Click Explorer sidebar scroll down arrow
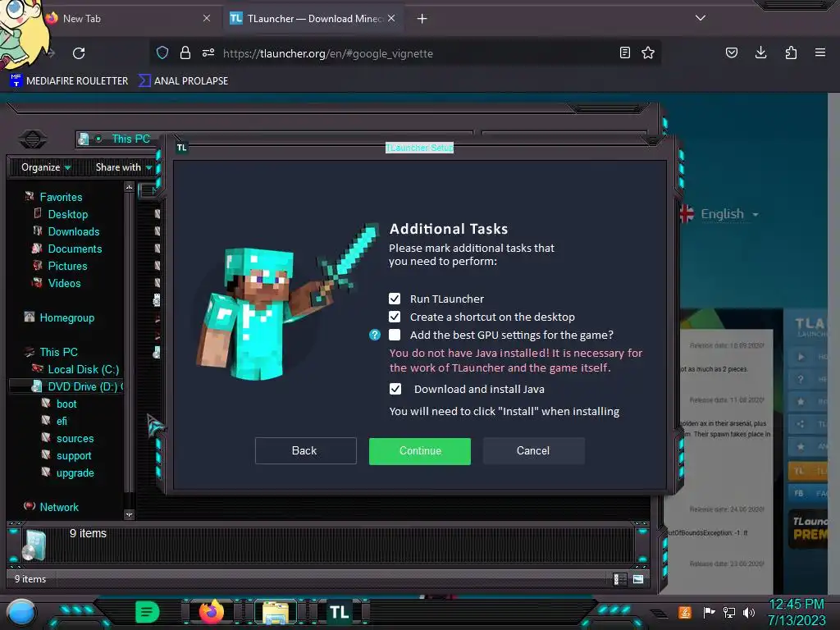This screenshot has width=840, height=630. tap(129, 515)
